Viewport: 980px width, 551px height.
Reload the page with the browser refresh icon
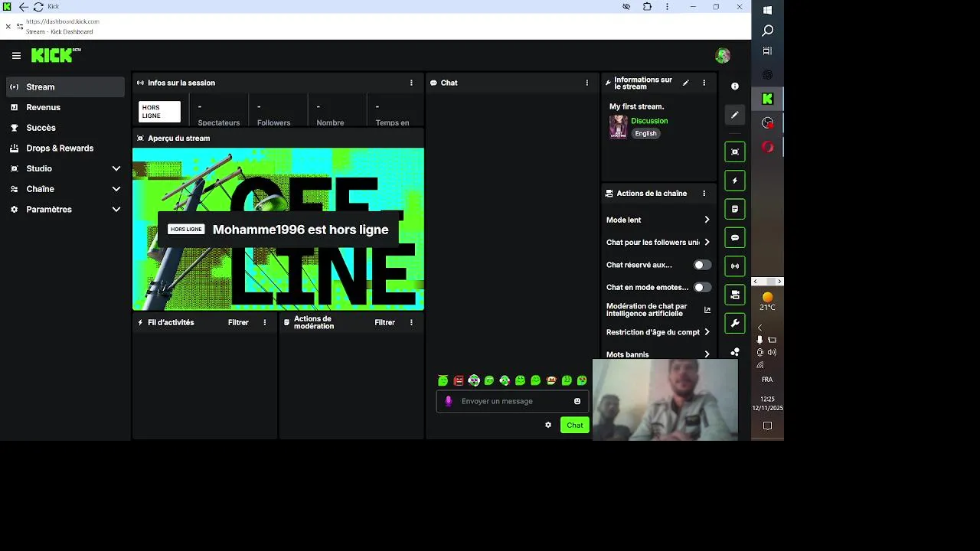tap(38, 7)
